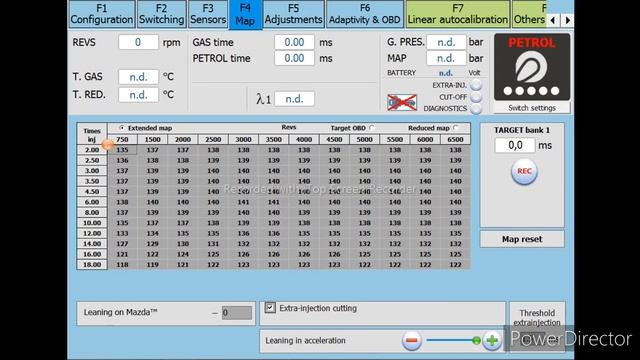The image size is (640, 360).
Task: Toggle the Extra-injection cutting checkbox
Action: pos(270,308)
